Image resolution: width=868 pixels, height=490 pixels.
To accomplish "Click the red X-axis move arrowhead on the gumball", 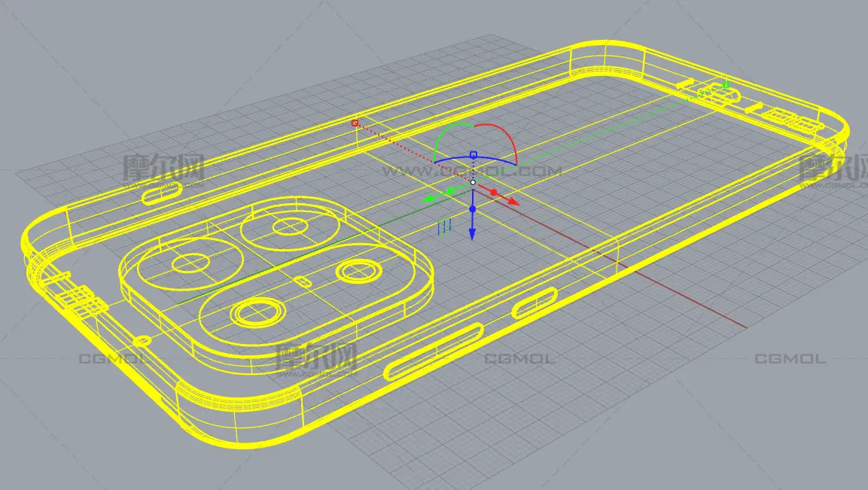I will tap(513, 202).
